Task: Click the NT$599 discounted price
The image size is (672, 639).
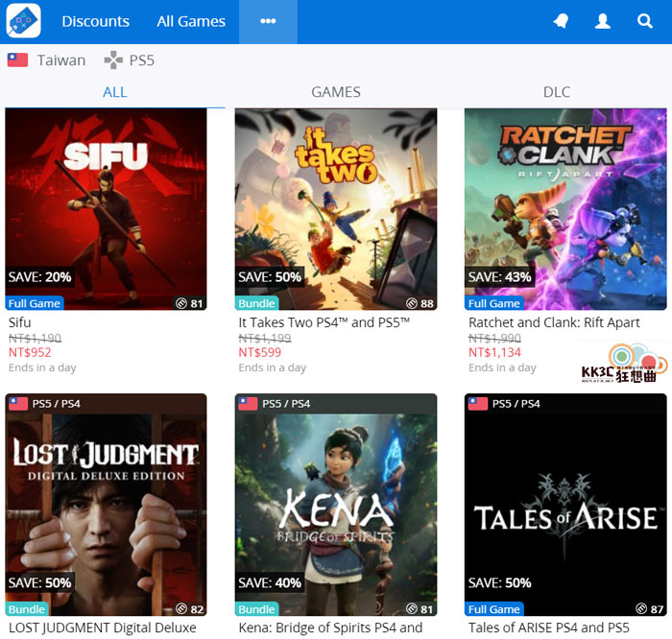Action: click(x=260, y=352)
